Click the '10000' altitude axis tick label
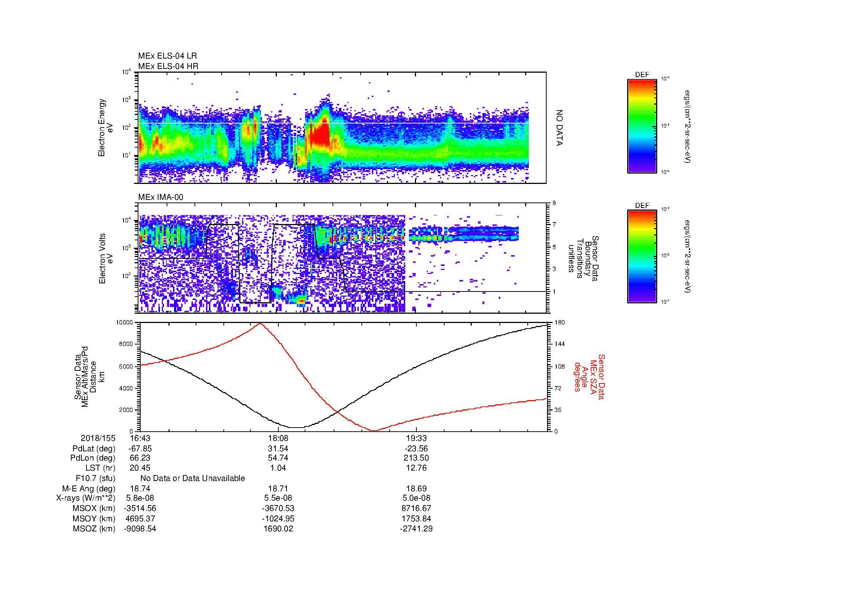 (x=125, y=323)
